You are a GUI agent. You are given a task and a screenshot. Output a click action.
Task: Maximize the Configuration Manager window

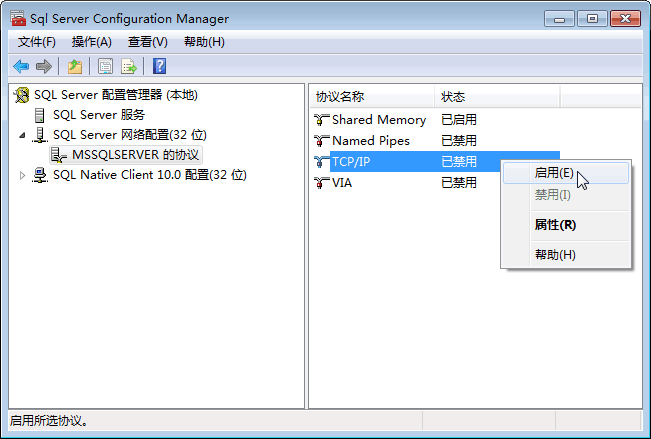[x=592, y=19]
